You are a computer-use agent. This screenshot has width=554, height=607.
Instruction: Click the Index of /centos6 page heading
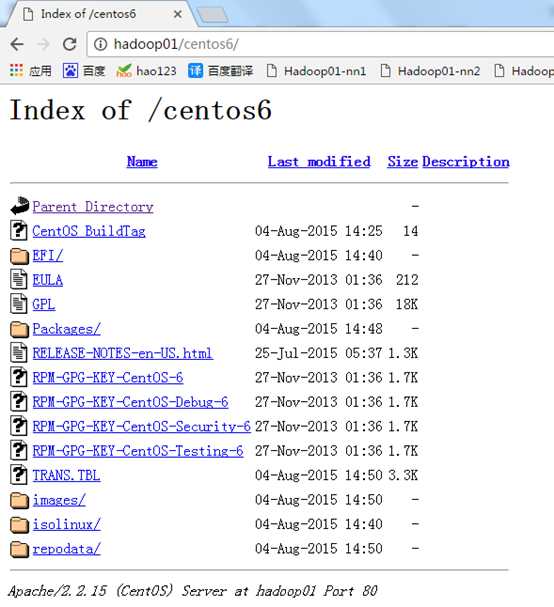[141, 110]
